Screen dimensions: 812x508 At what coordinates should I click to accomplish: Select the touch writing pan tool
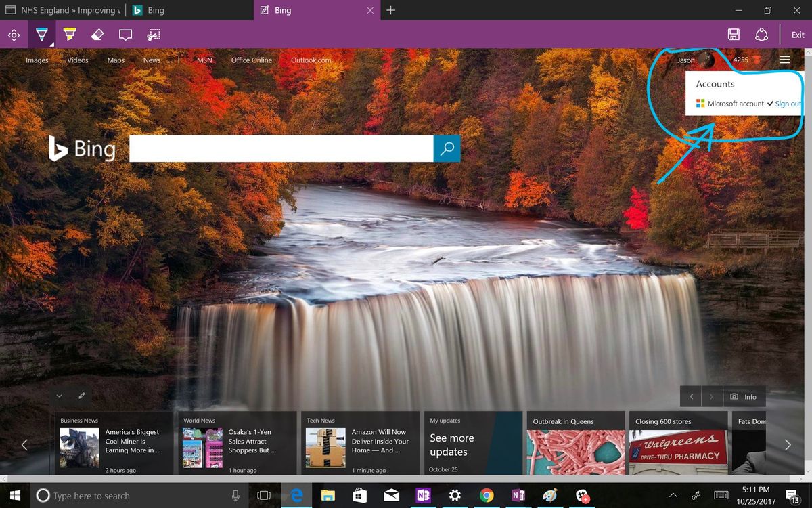14,35
